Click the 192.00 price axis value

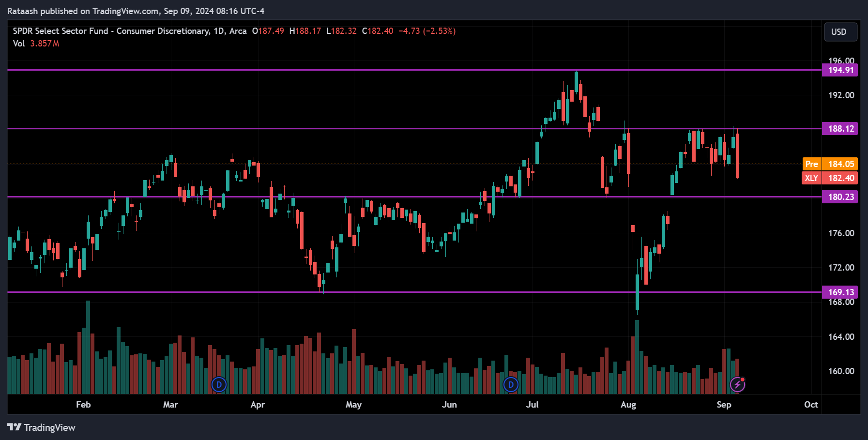point(841,95)
